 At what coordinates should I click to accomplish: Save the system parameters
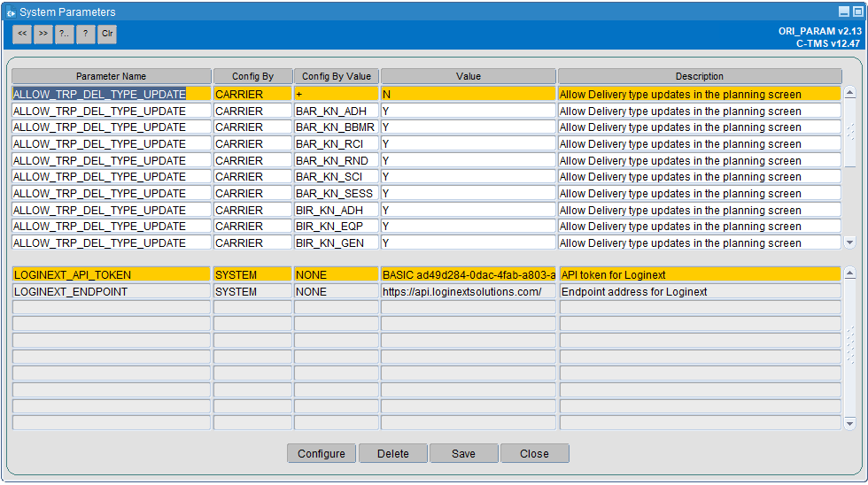coord(463,453)
